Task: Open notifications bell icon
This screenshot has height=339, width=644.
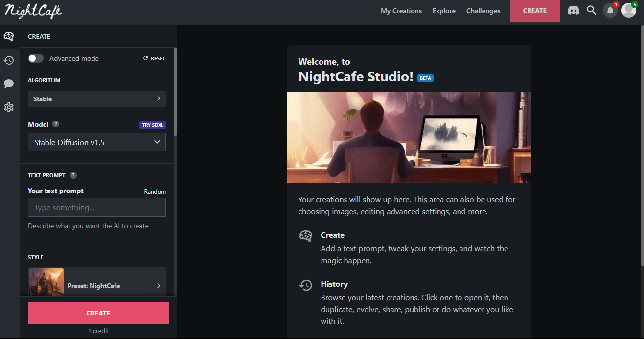Action: coord(610,10)
